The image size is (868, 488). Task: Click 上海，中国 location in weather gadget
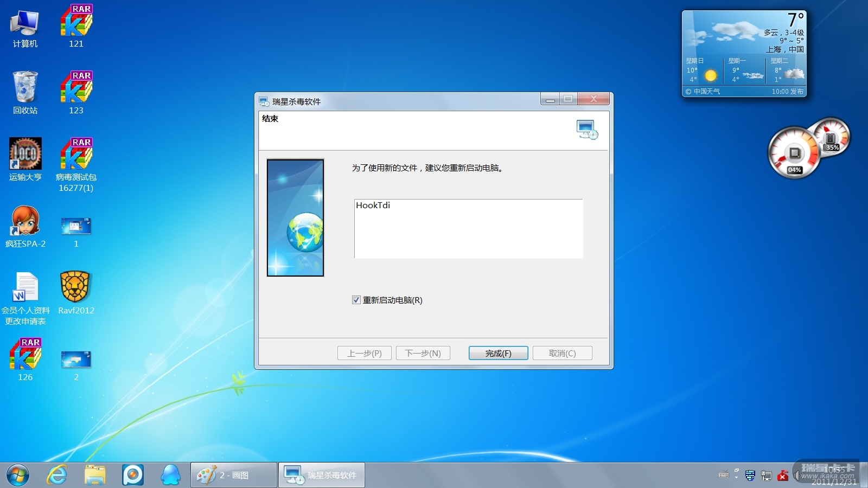pos(784,49)
